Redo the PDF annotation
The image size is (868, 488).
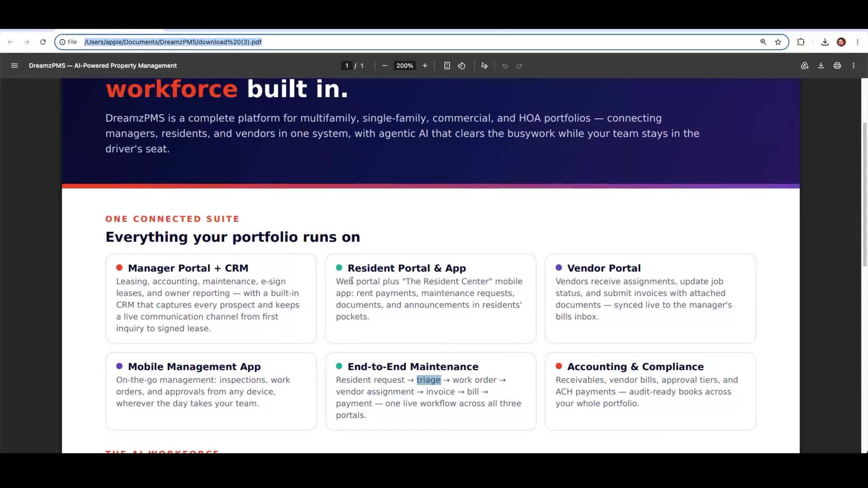(519, 65)
